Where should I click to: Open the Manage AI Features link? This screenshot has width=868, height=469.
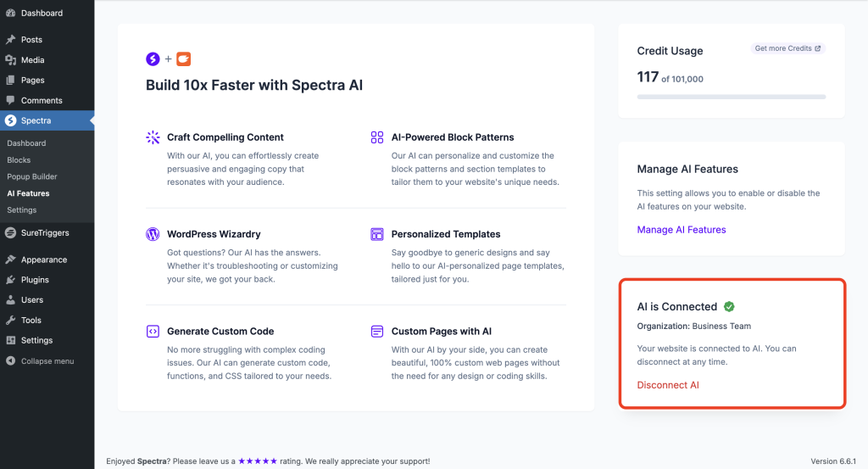[x=682, y=230]
